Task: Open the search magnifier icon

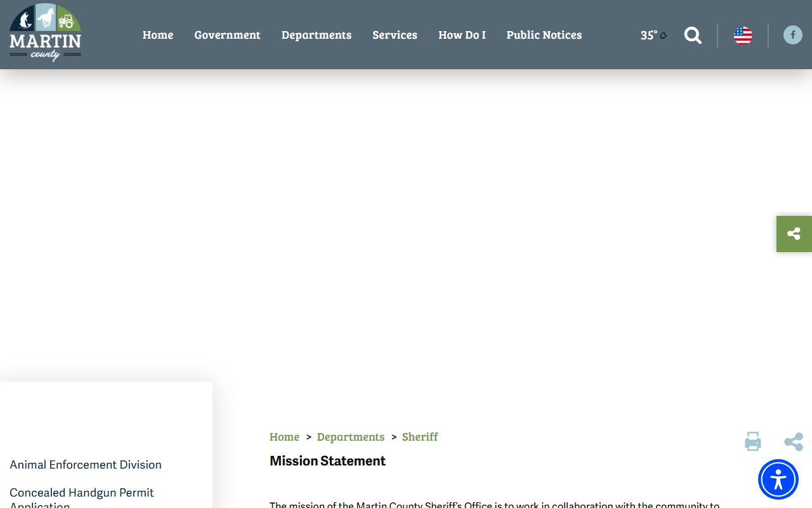Action: (x=693, y=36)
